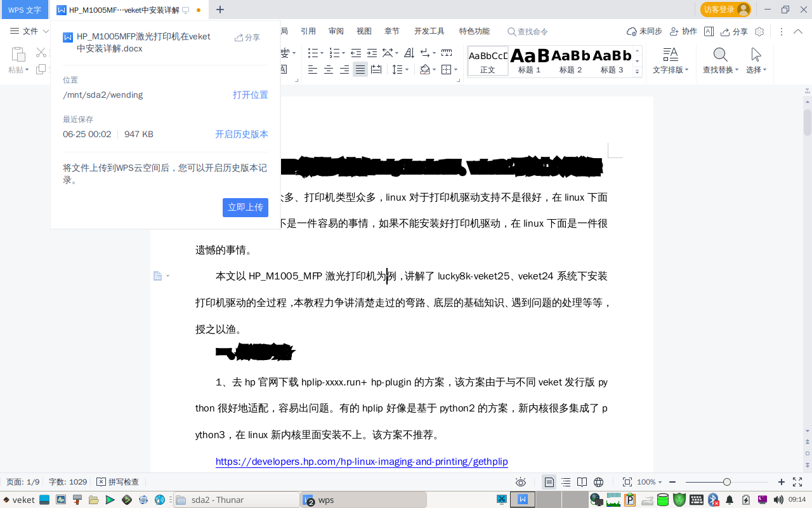Align text left
The width and height of the screenshot is (812, 508).
313,70
